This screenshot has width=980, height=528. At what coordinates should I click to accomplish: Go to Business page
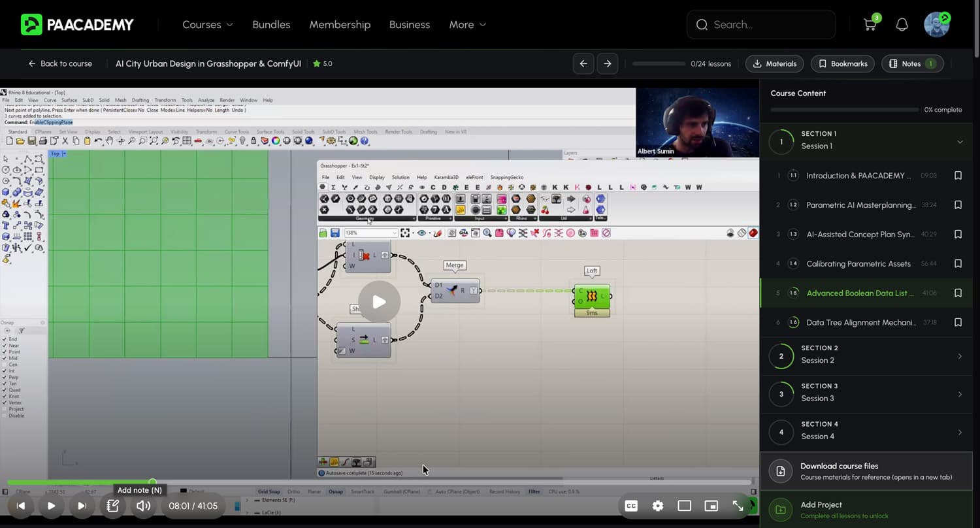coord(410,25)
